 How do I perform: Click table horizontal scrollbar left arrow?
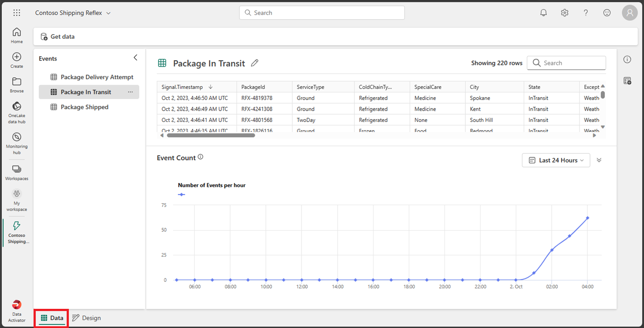pyautogui.click(x=162, y=135)
